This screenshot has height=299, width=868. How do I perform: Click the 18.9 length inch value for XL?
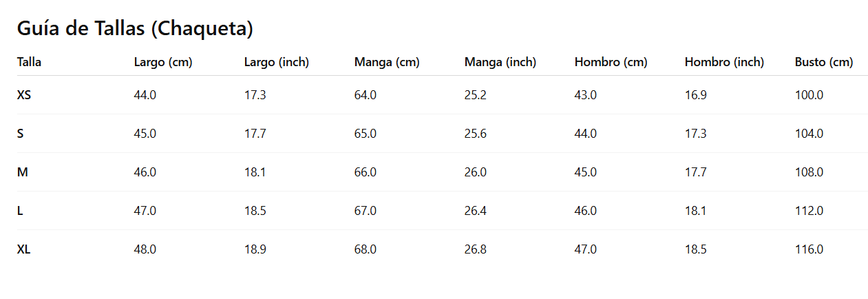pyautogui.click(x=255, y=249)
